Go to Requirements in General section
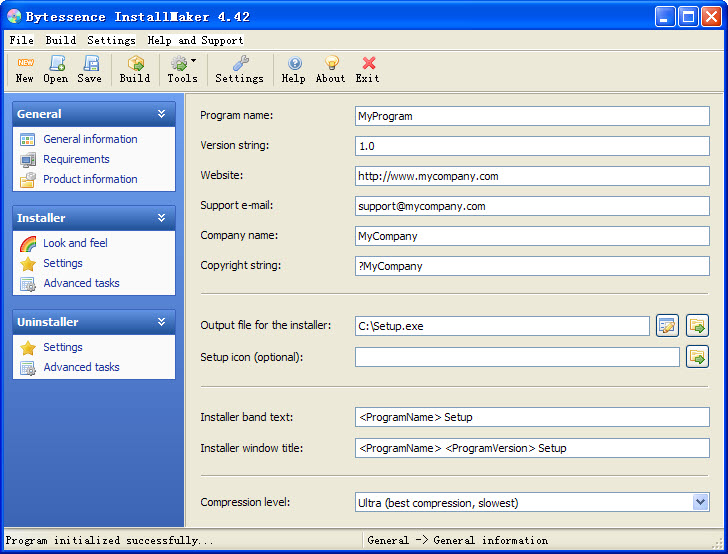The height and width of the screenshot is (554, 728). [76, 159]
